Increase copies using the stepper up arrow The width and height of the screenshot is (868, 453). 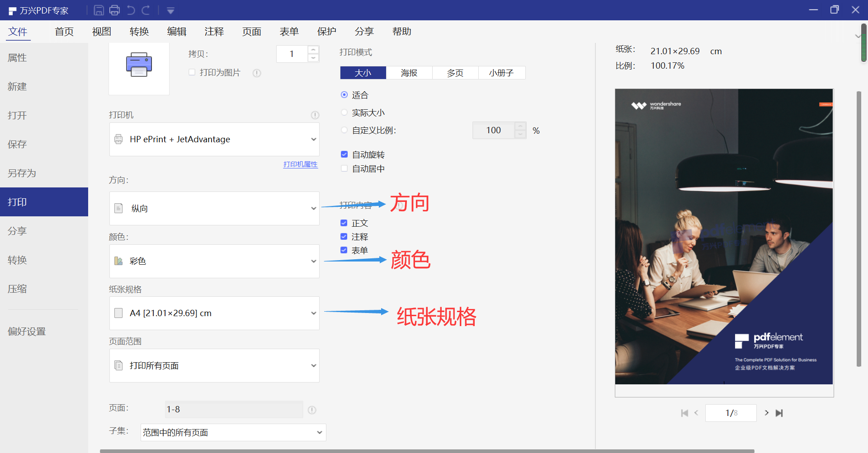point(313,50)
